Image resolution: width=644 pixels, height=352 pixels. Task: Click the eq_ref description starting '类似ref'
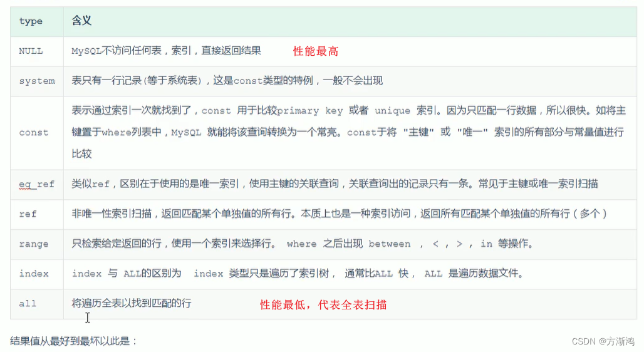coord(335,184)
